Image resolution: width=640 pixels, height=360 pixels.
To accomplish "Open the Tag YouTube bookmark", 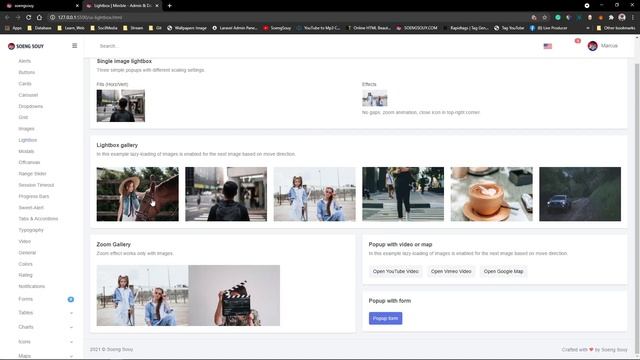I will click(509, 28).
